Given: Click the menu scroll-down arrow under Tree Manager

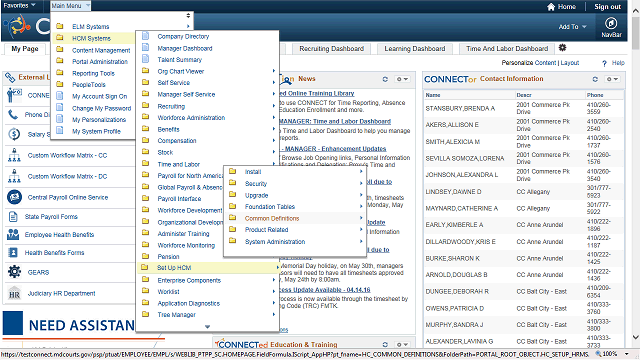Looking at the screenshot, I should click(x=207, y=327).
